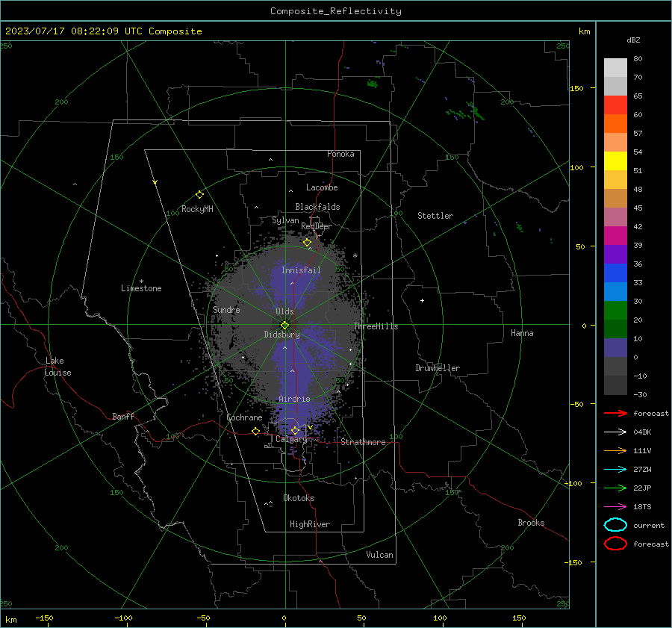The height and width of the screenshot is (628, 672).
Task: Click the yellow diamond marker near RockyMH
Action: [x=199, y=195]
